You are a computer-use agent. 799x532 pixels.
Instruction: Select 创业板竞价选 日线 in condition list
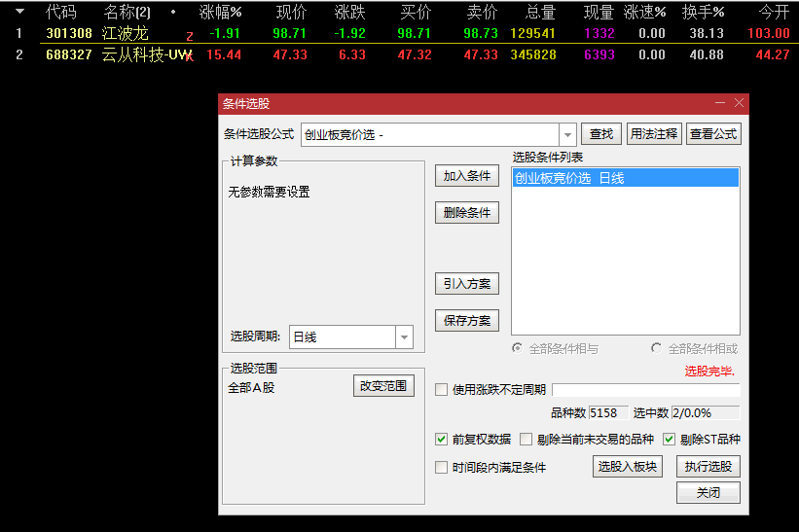625,178
